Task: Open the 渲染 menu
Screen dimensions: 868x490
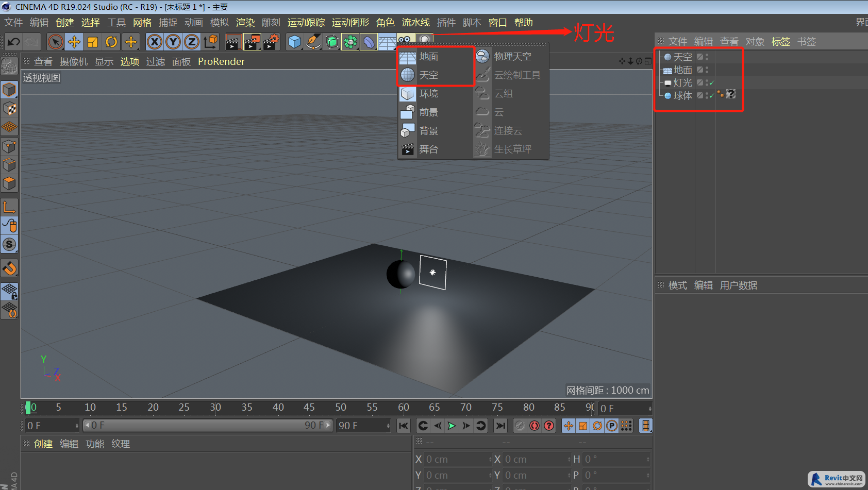Action: tap(245, 23)
